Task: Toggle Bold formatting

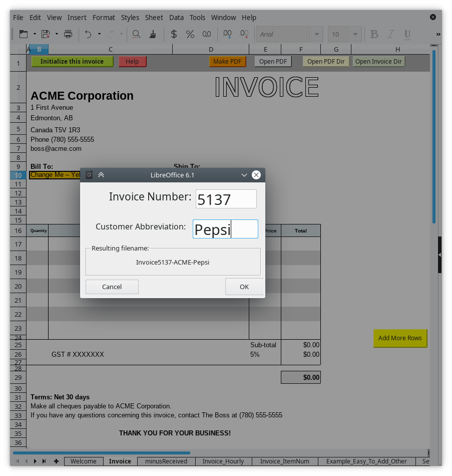Action: coord(374,34)
